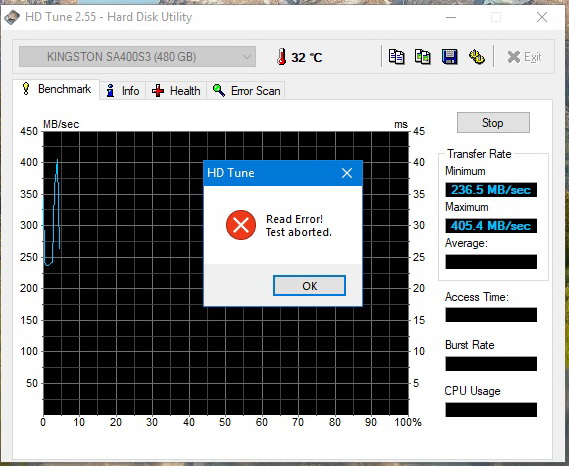Screen dimensions: 569x471
Task: Close the HD Tune error dialog with its X
Action: click(x=347, y=173)
